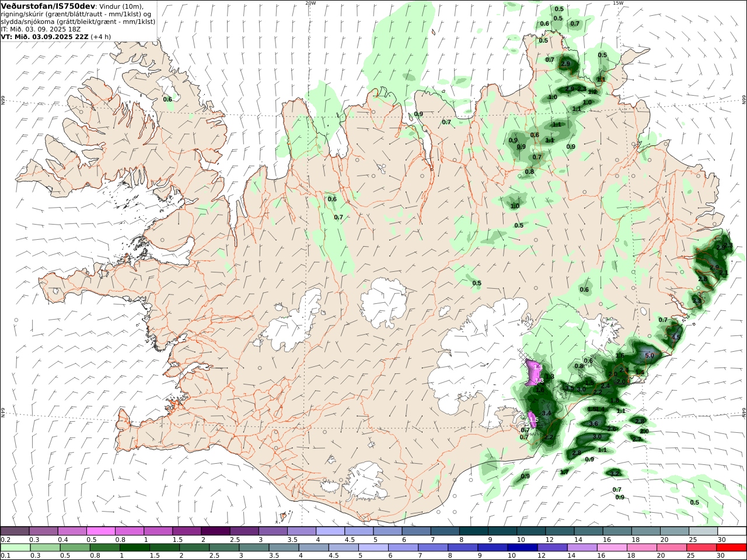747x560 pixels.
Task: Click the (+4 h) forecast offset text
Action: click(100, 36)
